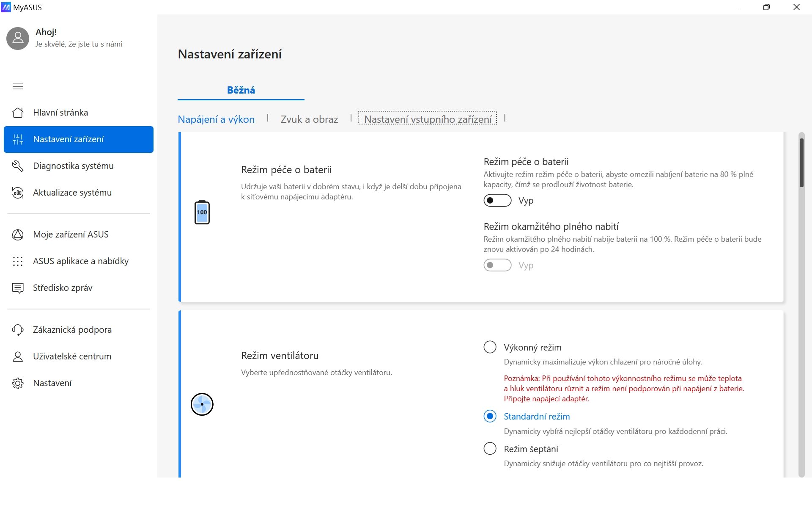Open Aktualizace systému update icon
This screenshot has width=812, height=508.
18,193
